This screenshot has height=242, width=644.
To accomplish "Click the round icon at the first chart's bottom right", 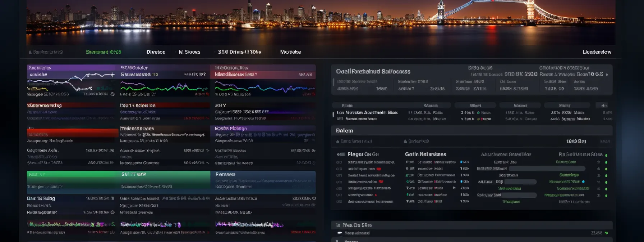I will point(112,94).
